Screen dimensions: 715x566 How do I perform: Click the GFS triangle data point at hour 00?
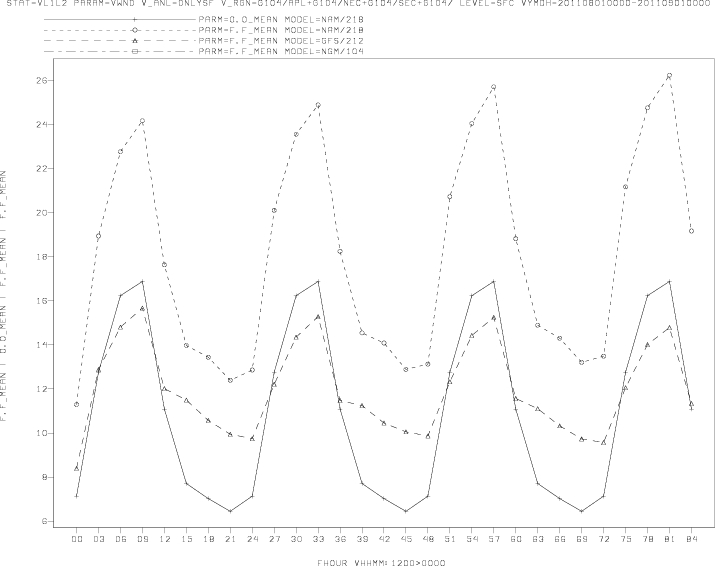77,468
